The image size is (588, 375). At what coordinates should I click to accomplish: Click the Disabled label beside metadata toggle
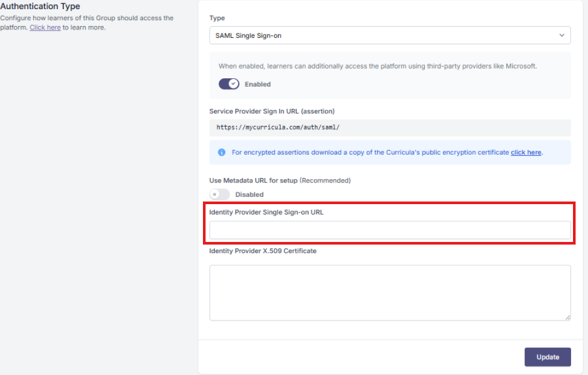click(249, 194)
